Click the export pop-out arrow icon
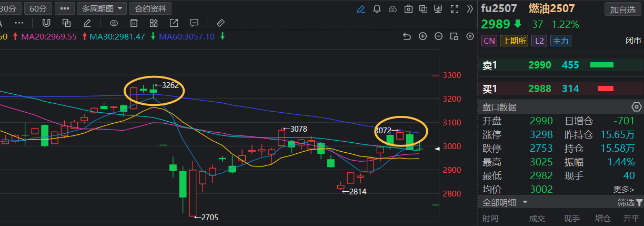The image size is (644, 226). pyautogui.click(x=174, y=23)
